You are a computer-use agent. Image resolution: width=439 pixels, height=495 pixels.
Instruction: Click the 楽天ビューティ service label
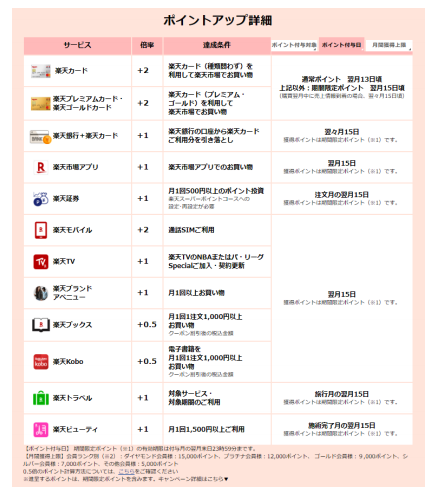75,429
